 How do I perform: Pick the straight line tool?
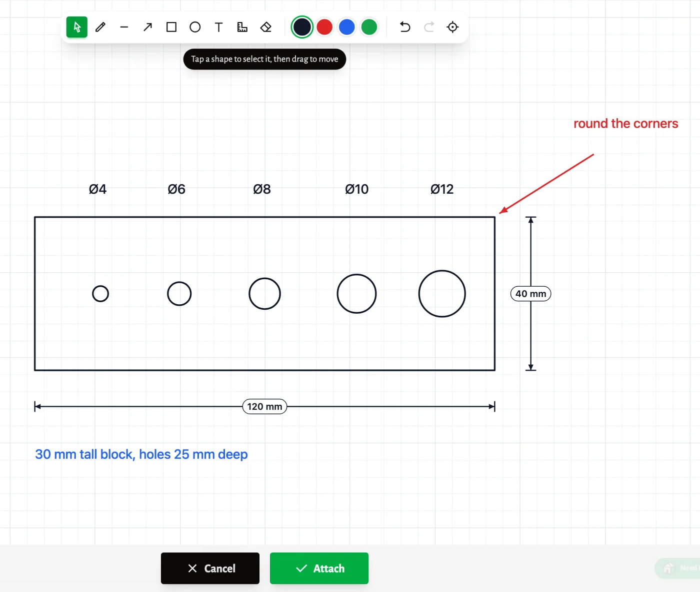tap(124, 27)
